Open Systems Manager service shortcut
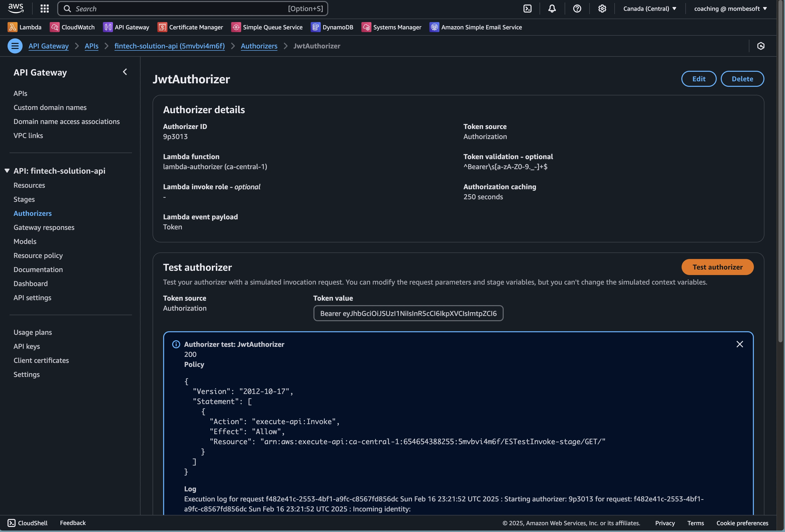Viewport: 785px width, 532px height. pyautogui.click(x=391, y=27)
